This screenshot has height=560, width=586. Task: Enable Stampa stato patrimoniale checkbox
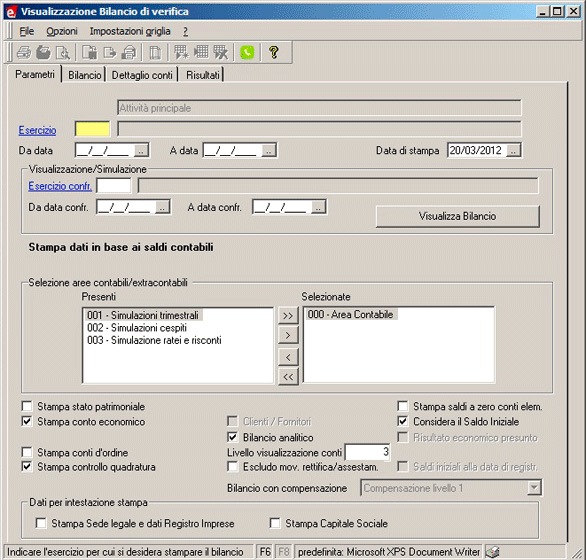click(x=27, y=406)
